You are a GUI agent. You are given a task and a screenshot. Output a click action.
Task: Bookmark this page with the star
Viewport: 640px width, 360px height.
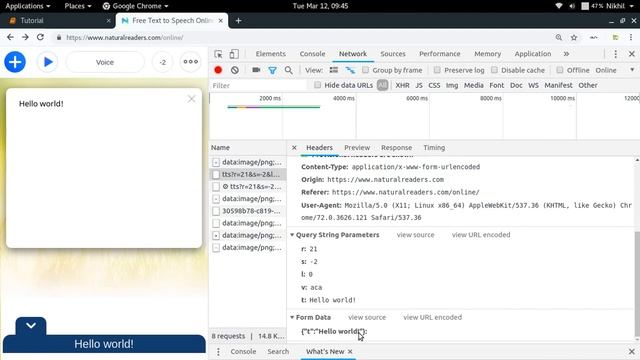point(574,38)
